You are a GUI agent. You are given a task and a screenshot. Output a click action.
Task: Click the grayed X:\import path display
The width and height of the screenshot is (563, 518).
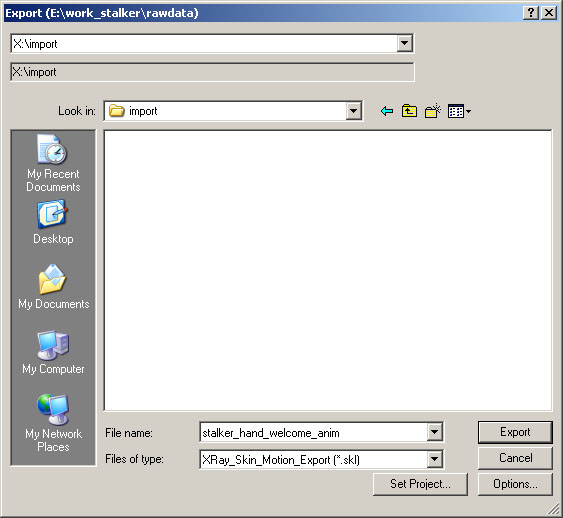(212, 72)
